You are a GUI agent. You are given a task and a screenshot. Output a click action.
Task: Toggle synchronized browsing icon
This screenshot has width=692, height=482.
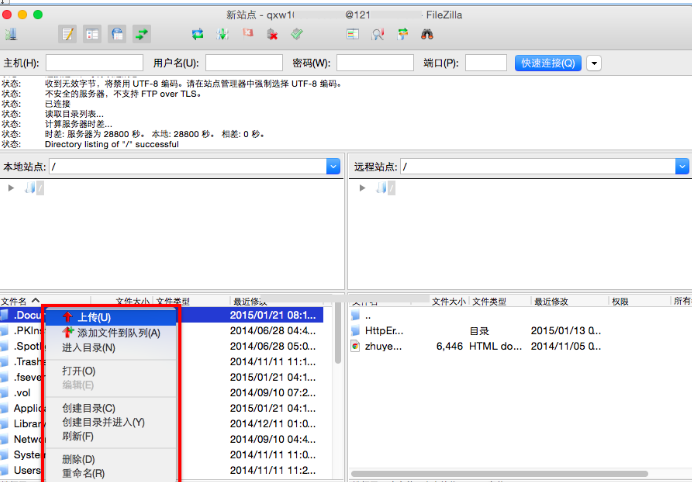[x=402, y=34]
